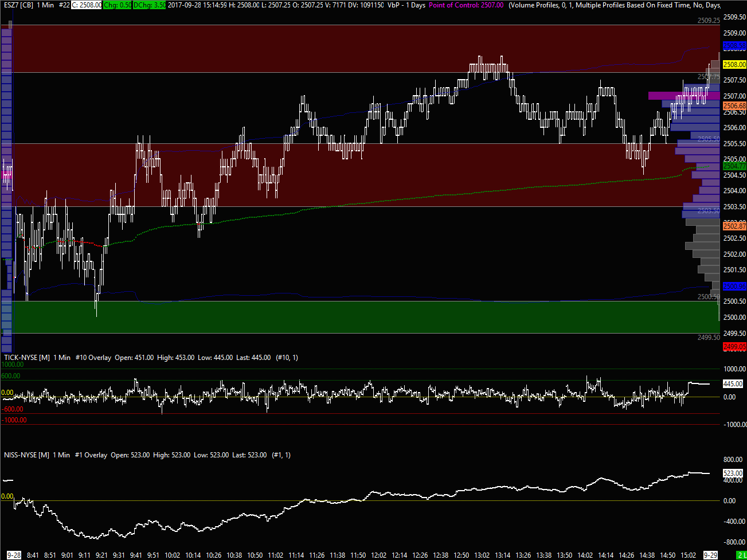Click the 2499.50 zone level label

click(709, 338)
